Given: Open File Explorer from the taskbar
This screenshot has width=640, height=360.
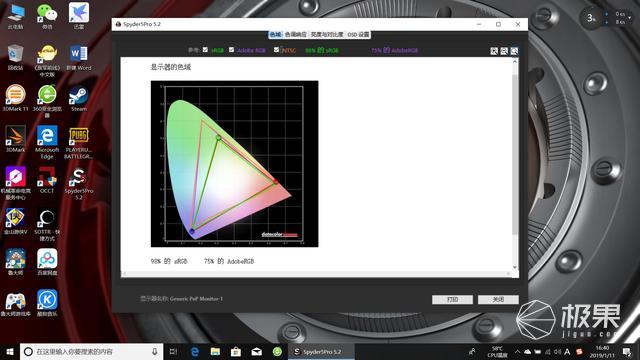Looking at the screenshot, I should 215,351.
